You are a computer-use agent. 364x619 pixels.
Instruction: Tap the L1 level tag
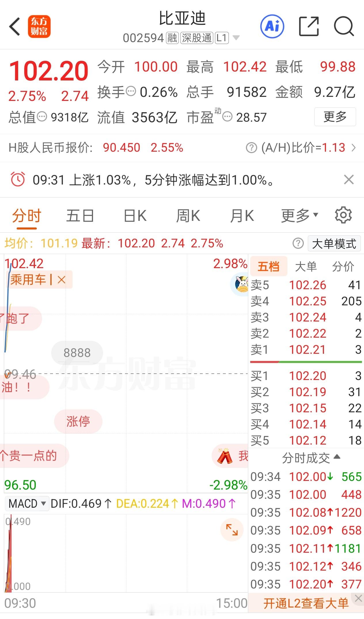(222, 38)
